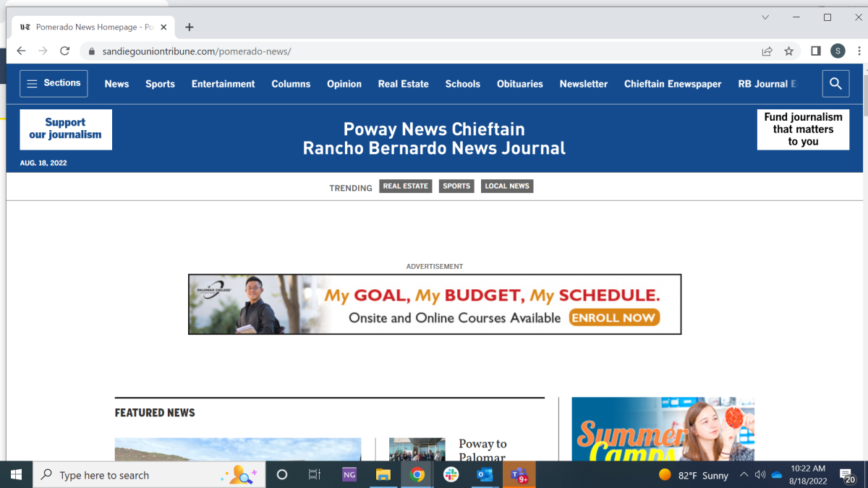The image size is (868, 488).
Task: Click the site security lock icon
Action: pos(91,51)
